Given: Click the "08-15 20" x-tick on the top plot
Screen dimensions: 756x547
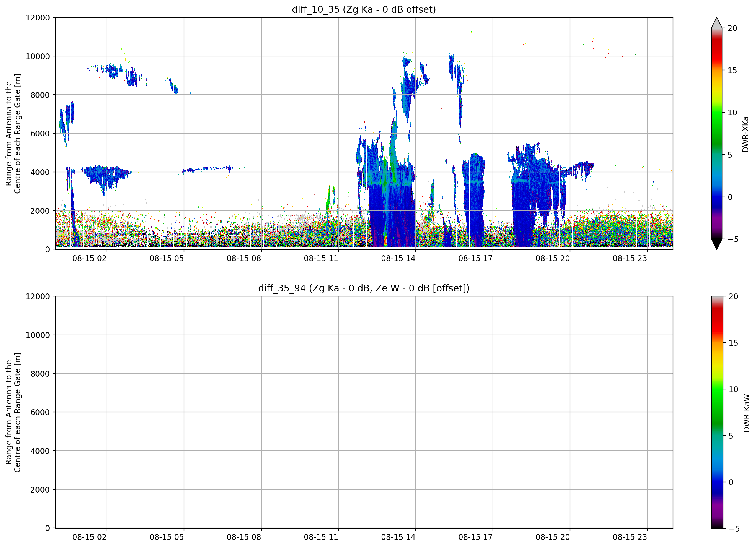Looking at the screenshot, I should pyautogui.click(x=553, y=259).
